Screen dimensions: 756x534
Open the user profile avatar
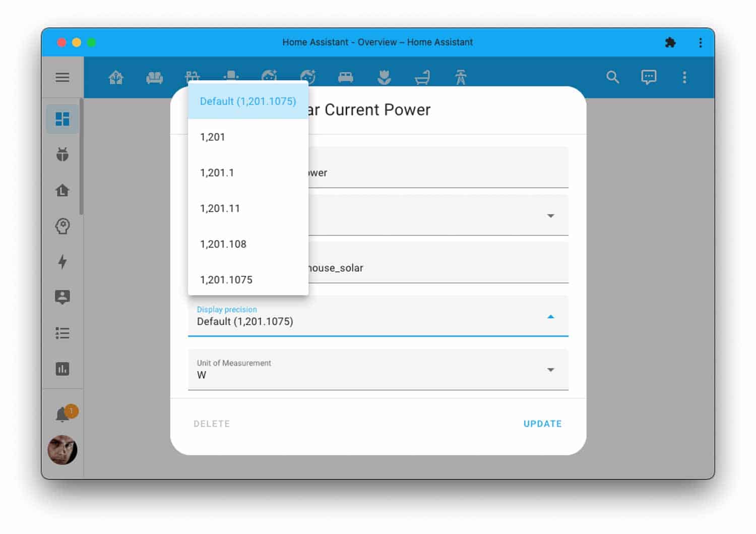(x=62, y=450)
